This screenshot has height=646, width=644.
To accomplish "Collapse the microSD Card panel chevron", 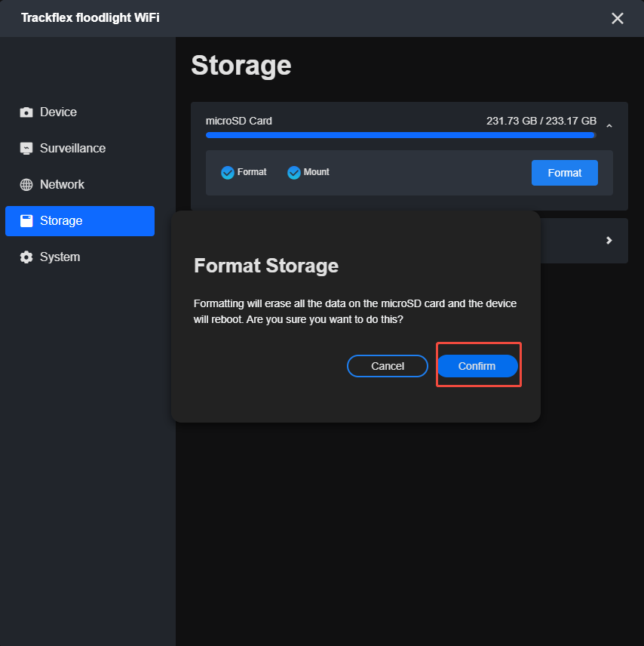I will (x=609, y=126).
